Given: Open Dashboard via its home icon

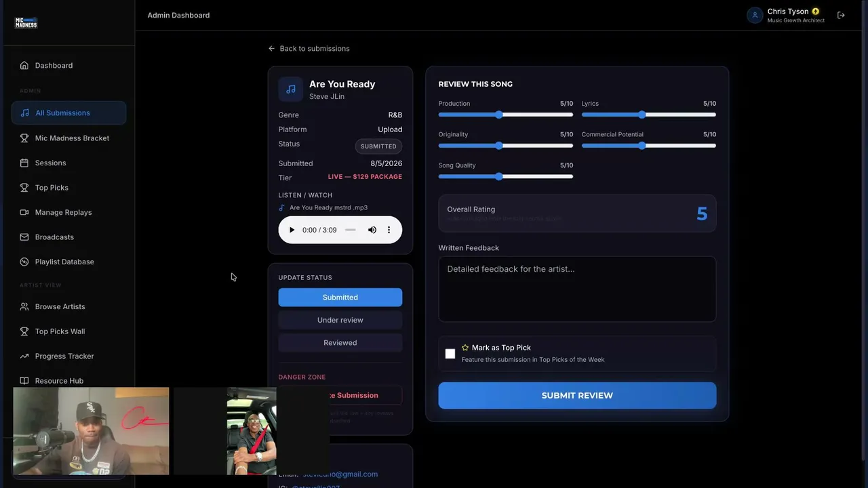Looking at the screenshot, I should click(24, 66).
